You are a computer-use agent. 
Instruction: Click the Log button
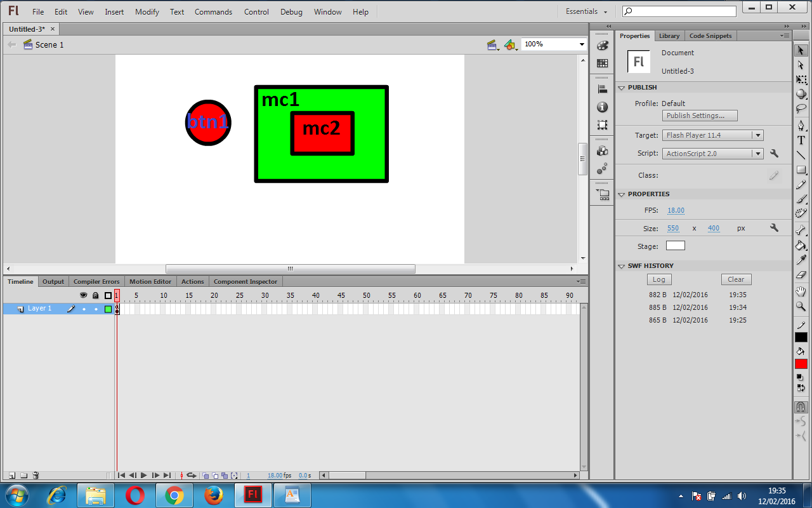(659, 279)
